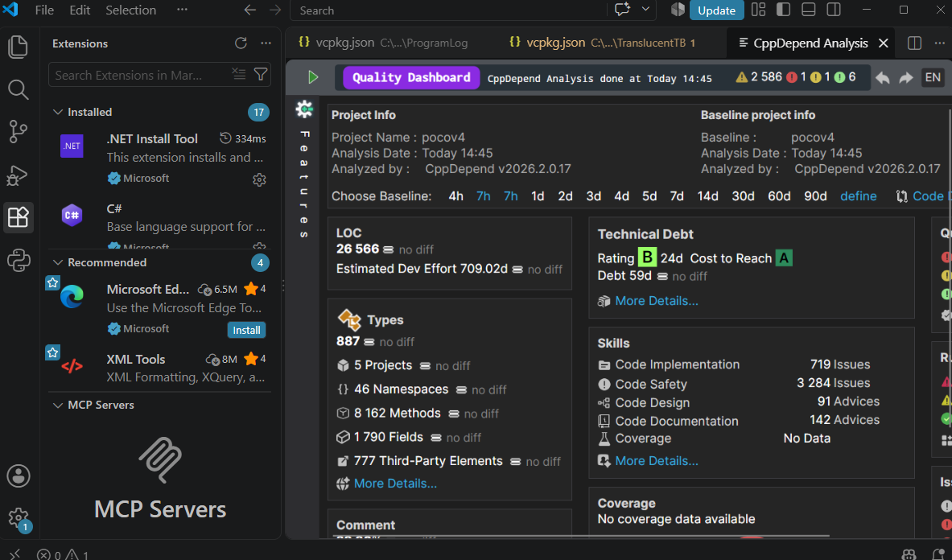Open the Copilot chat dropdown arrow
The image size is (952, 560).
click(x=645, y=10)
